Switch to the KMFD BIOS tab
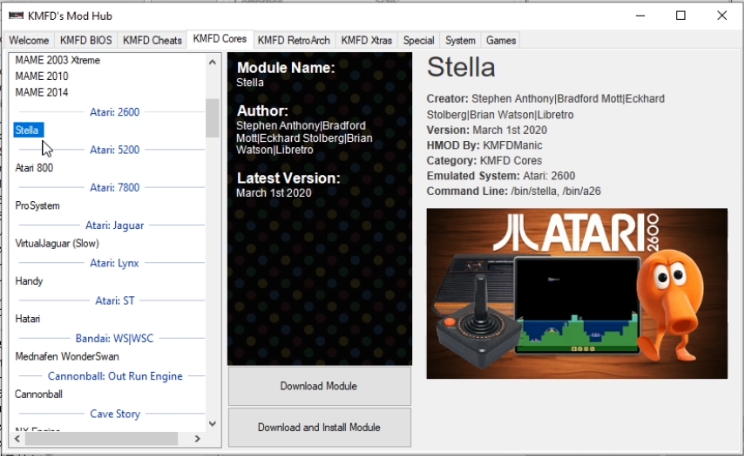The image size is (744, 456). [x=86, y=40]
